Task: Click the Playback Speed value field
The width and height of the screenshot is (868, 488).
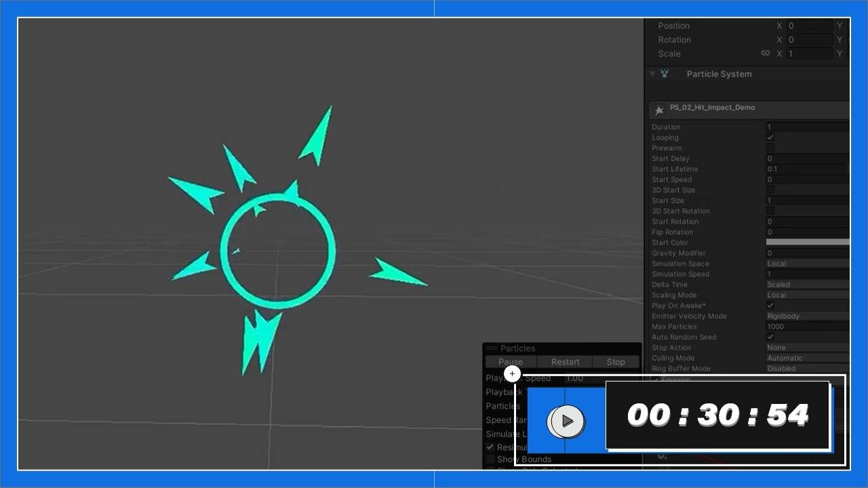Action: pos(601,378)
